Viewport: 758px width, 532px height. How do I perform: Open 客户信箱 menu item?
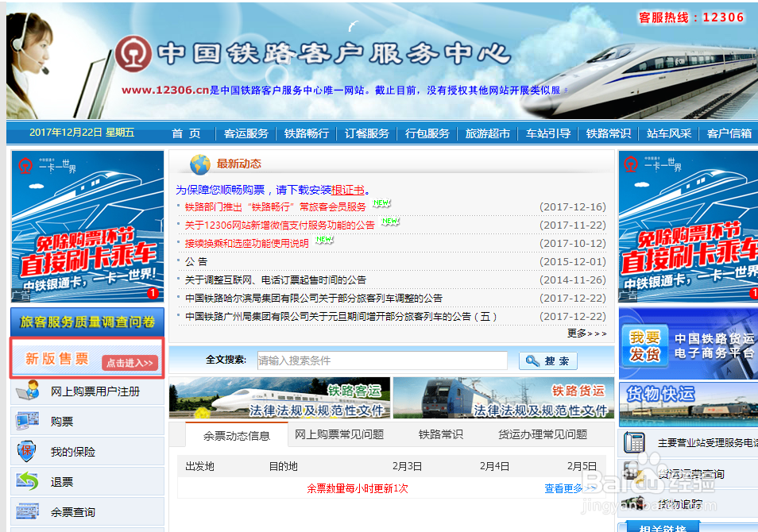point(729,133)
